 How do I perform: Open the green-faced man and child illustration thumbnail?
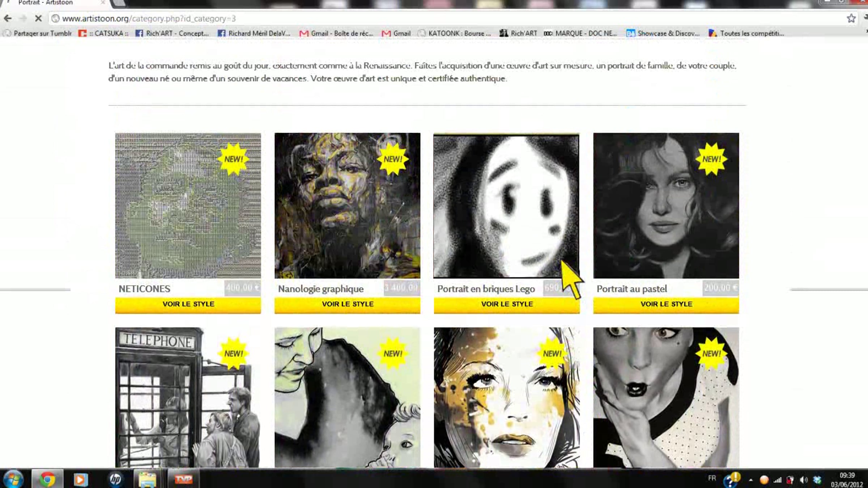pos(348,398)
